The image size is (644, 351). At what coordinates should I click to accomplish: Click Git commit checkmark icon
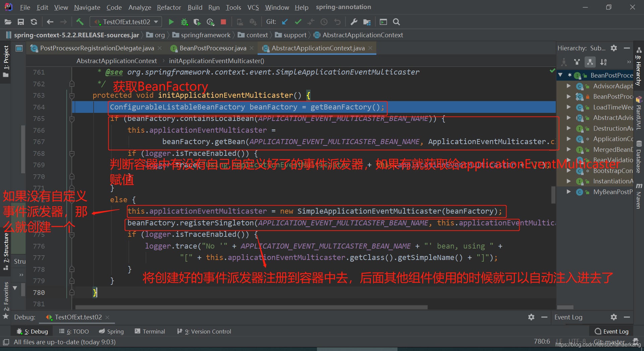[x=298, y=22]
